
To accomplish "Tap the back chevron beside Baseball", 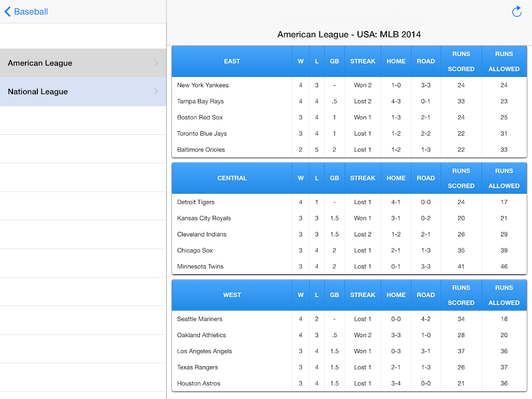I will tap(7, 11).
